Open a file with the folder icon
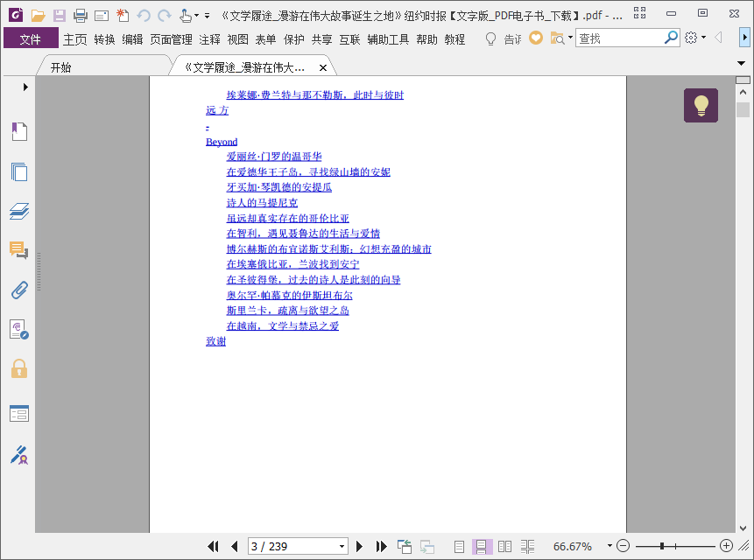This screenshot has height=560, width=754. (38, 16)
